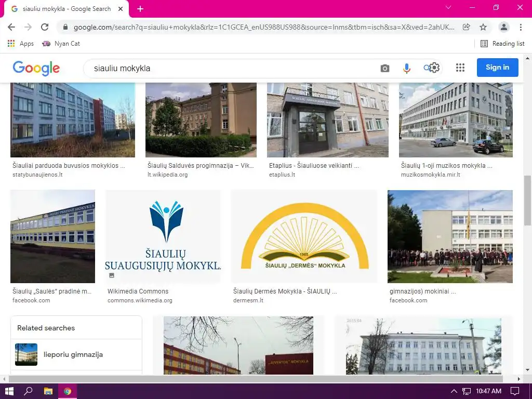Screen dimensions: 532x399
Task: Open the 1-oji muzikos mokykla image
Action: pyautogui.click(x=456, y=120)
